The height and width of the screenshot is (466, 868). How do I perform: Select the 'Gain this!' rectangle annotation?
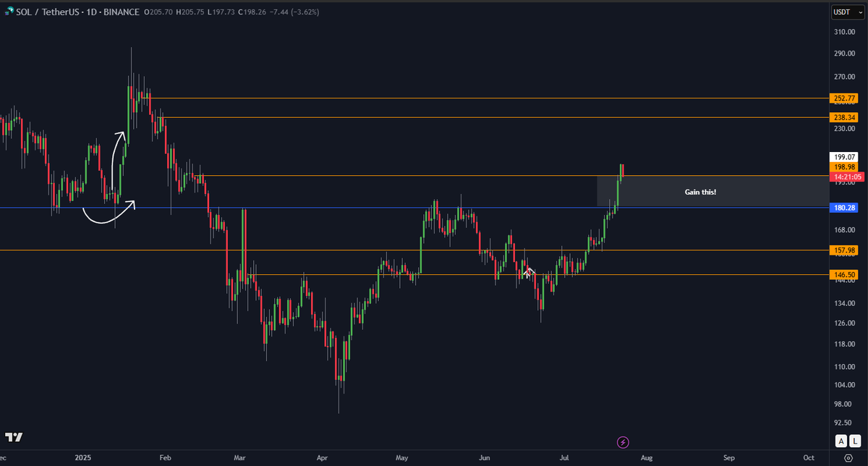point(712,192)
